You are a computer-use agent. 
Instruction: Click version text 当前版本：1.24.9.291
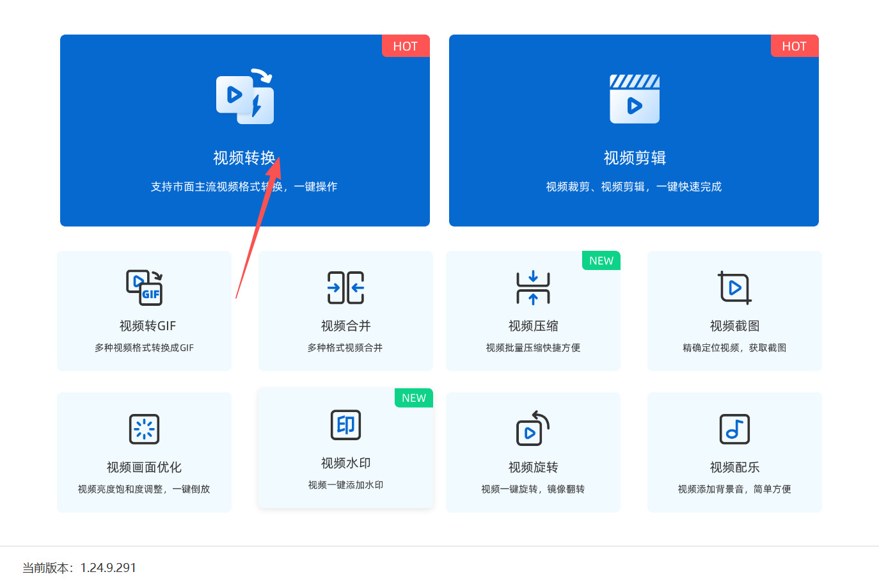pyautogui.click(x=79, y=568)
